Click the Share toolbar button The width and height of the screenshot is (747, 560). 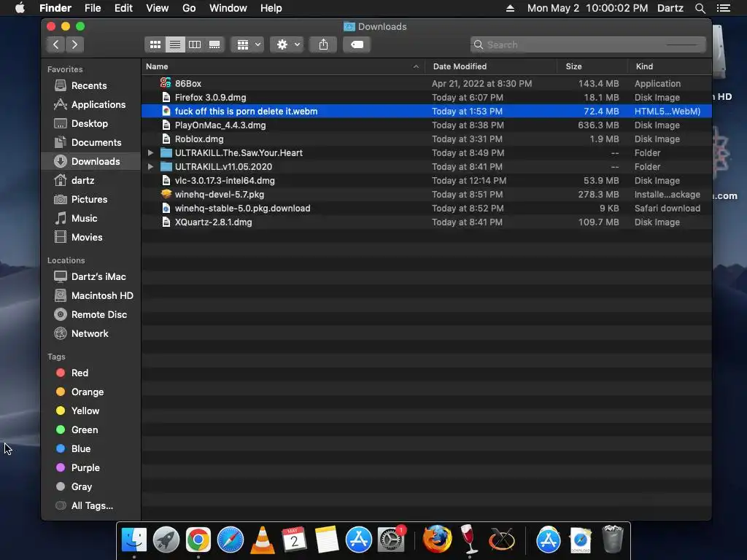(x=323, y=44)
